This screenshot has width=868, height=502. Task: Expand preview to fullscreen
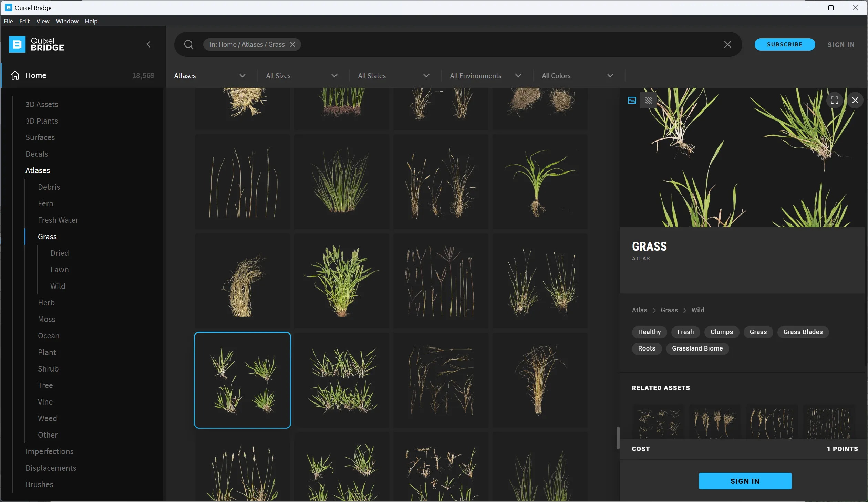click(x=834, y=100)
